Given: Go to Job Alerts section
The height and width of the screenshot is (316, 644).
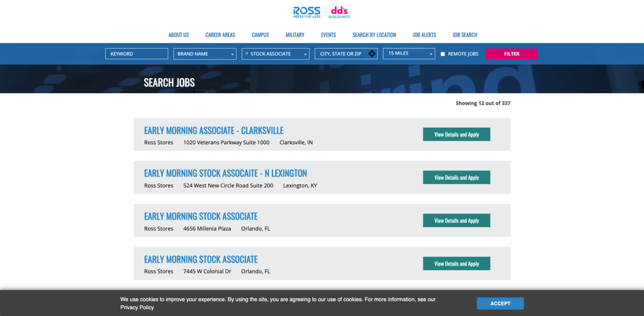Looking at the screenshot, I should [424, 35].
